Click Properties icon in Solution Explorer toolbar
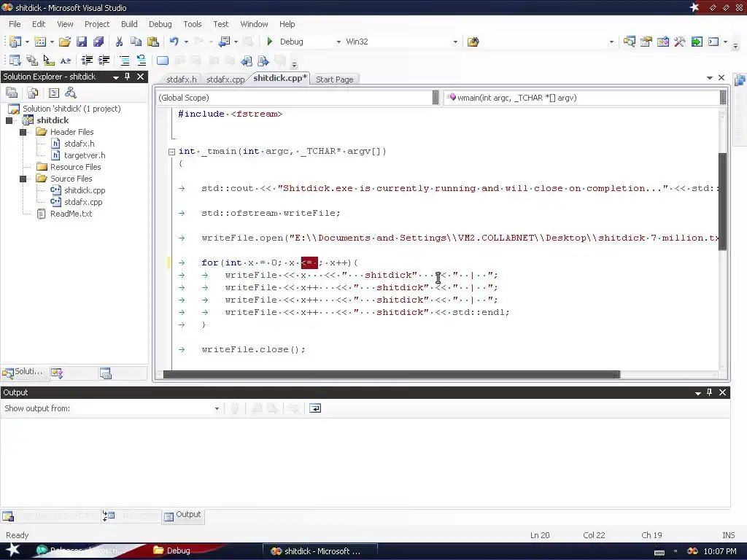The height and width of the screenshot is (560, 747). pos(12,93)
